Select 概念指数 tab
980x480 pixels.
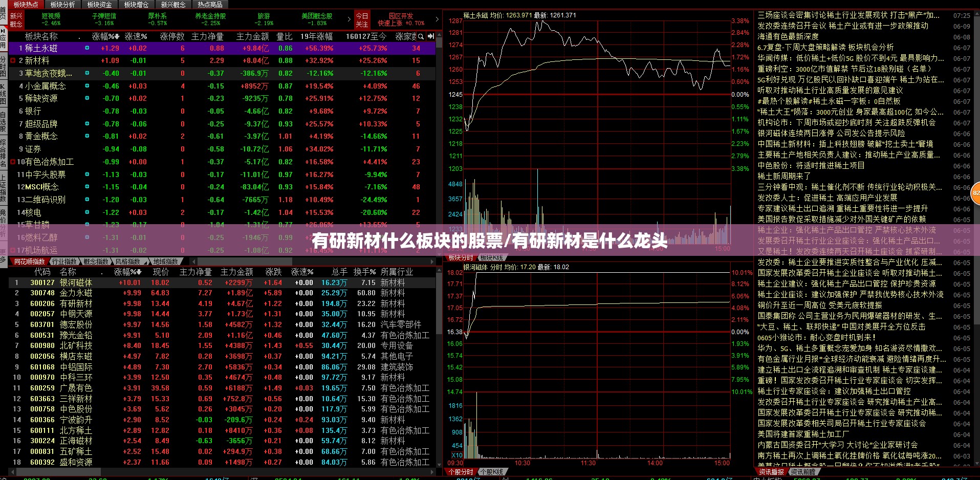click(96, 261)
